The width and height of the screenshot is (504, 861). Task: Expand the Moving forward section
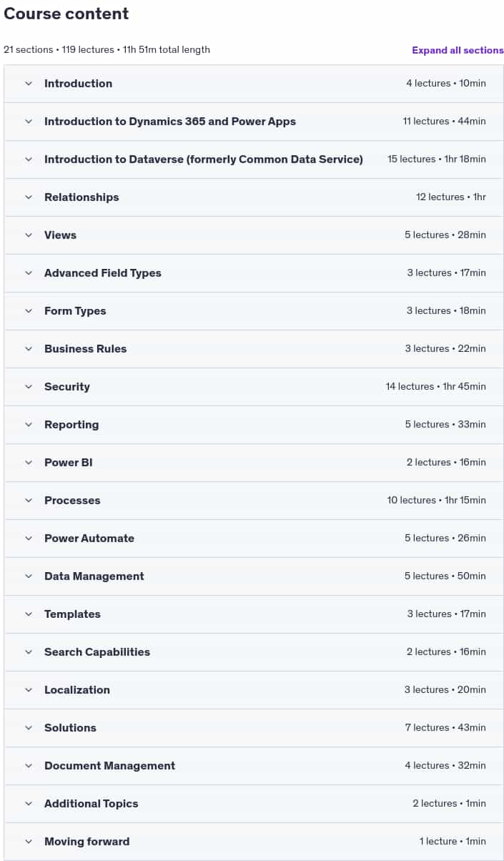tap(254, 842)
